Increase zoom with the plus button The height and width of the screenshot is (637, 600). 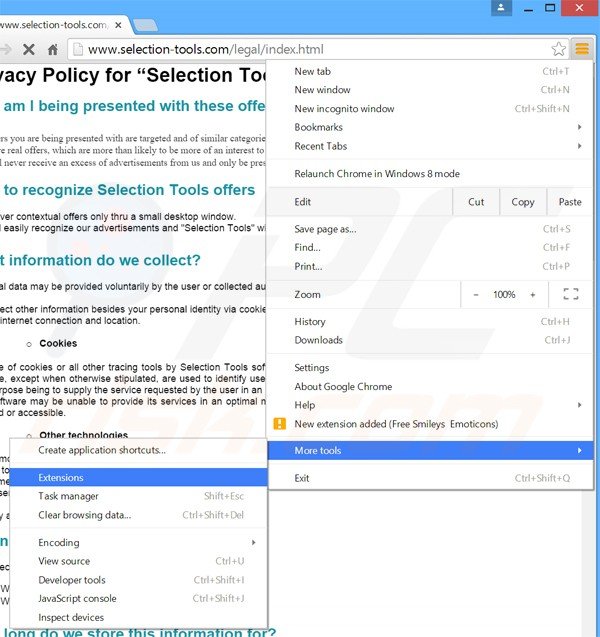pyautogui.click(x=532, y=295)
